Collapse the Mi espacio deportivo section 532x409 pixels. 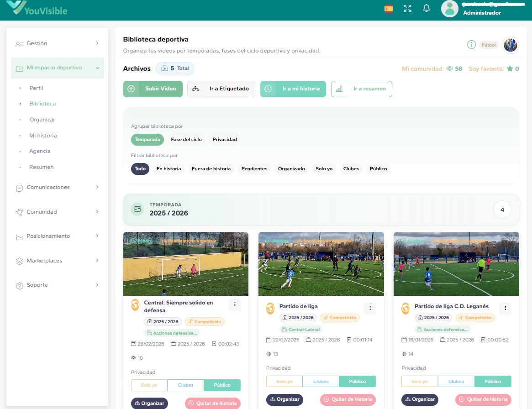57,68
